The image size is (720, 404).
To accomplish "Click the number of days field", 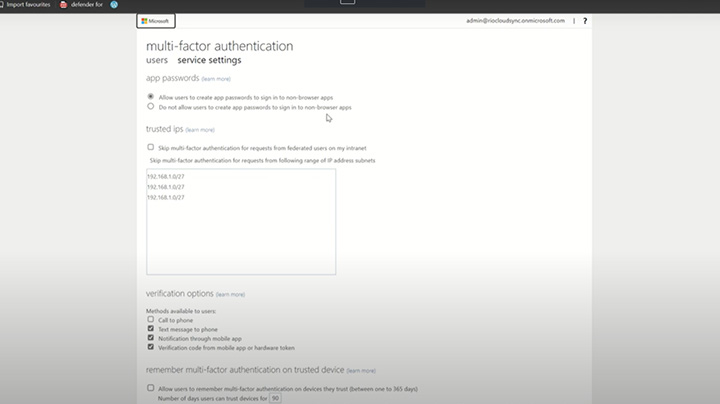I will 275,397.
